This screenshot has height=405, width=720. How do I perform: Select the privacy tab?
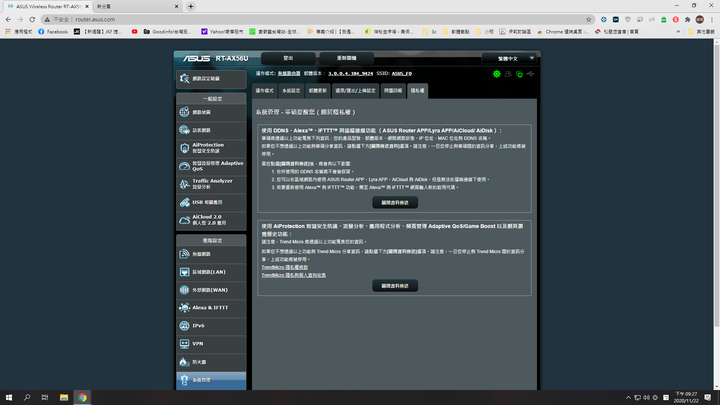click(417, 90)
